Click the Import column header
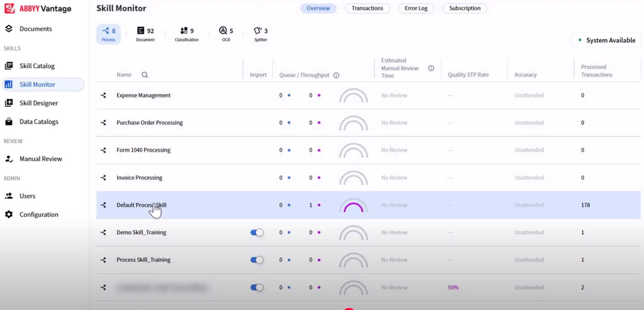Image resolution: width=644 pixels, height=310 pixels. click(x=258, y=75)
